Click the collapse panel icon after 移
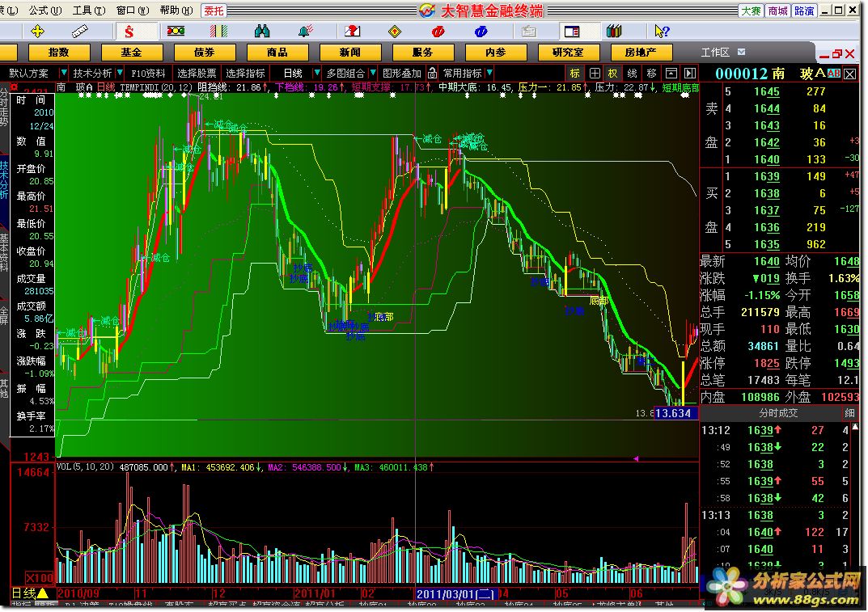This screenshot has height=612, width=868. (671, 73)
